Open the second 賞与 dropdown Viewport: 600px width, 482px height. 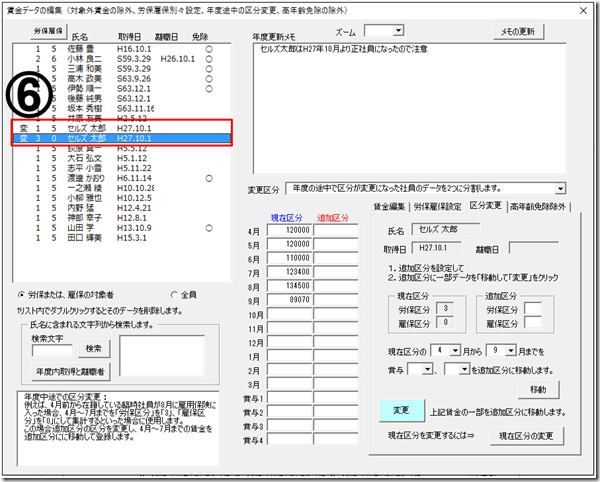coord(464,370)
